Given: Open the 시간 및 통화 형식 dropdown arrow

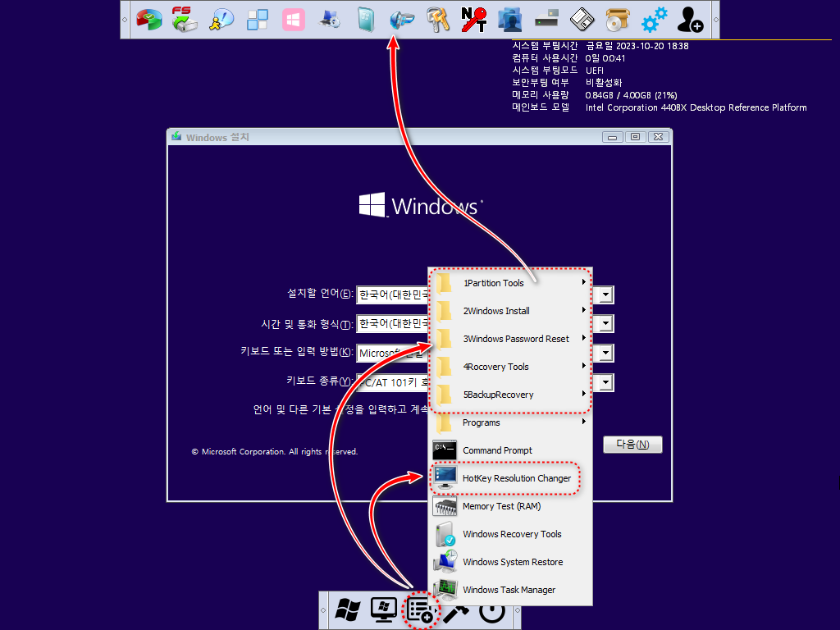Looking at the screenshot, I should [x=606, y=323].
